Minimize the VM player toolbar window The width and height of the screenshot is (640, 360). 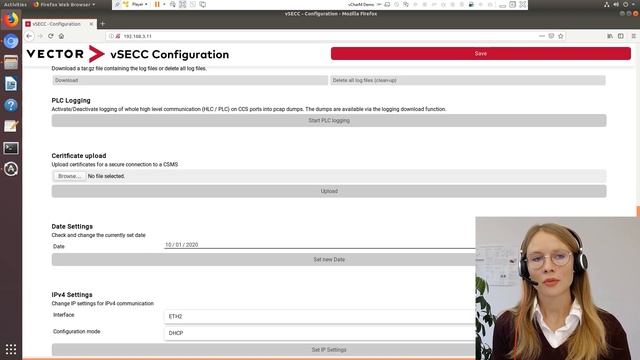(502, 5)
